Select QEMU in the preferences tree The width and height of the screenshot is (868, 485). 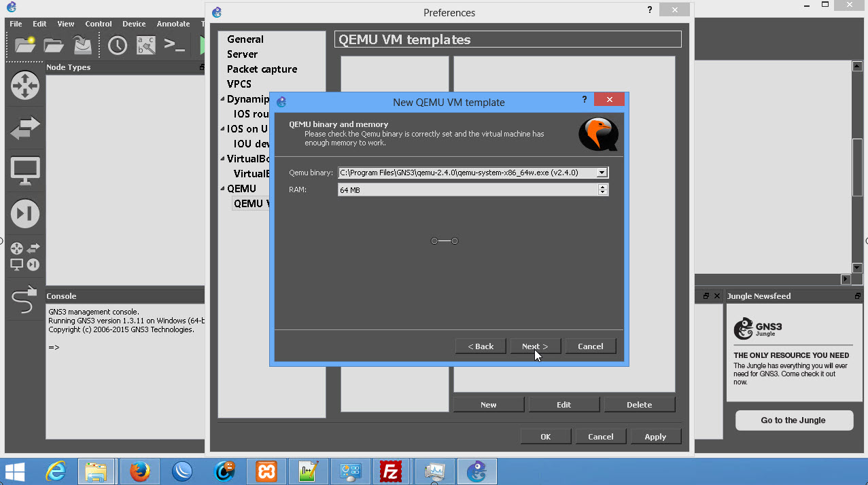click(x=242, y=189)
